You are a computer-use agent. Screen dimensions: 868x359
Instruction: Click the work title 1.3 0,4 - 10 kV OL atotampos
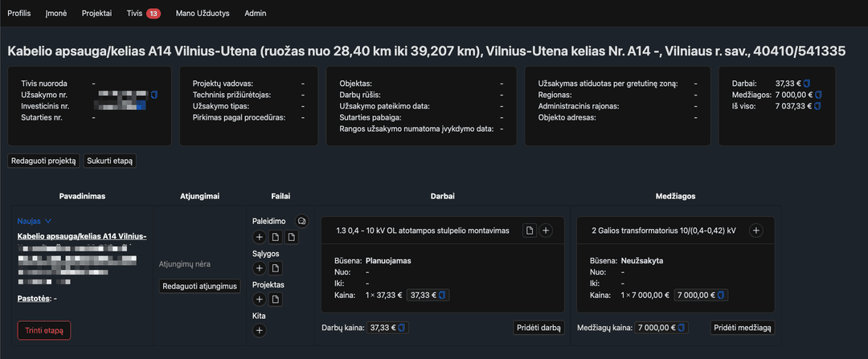click(x=423, y=230)
